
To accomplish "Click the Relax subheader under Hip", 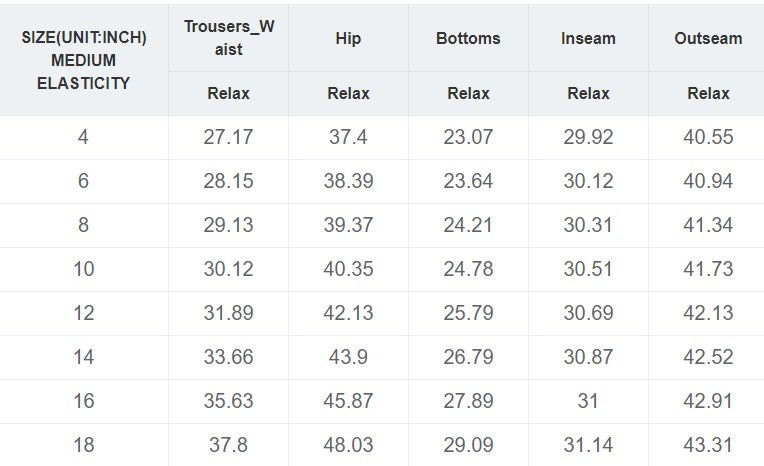I will pos(348,93).
